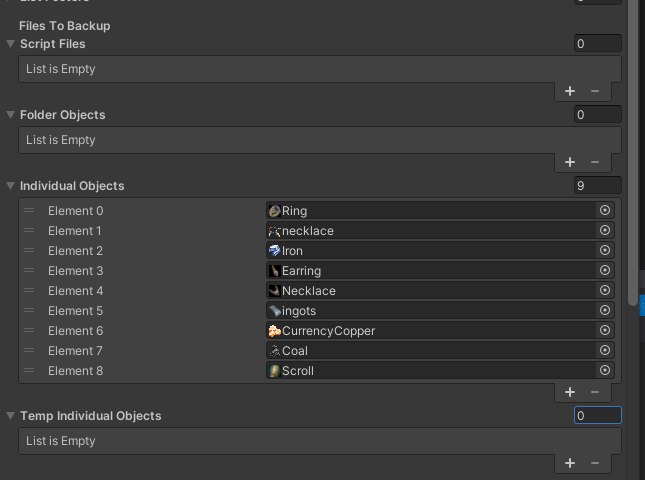The width and height of the screenshot is (645, 480).
Task: Add new element to Individual Objects list
Action: [570, 392]
